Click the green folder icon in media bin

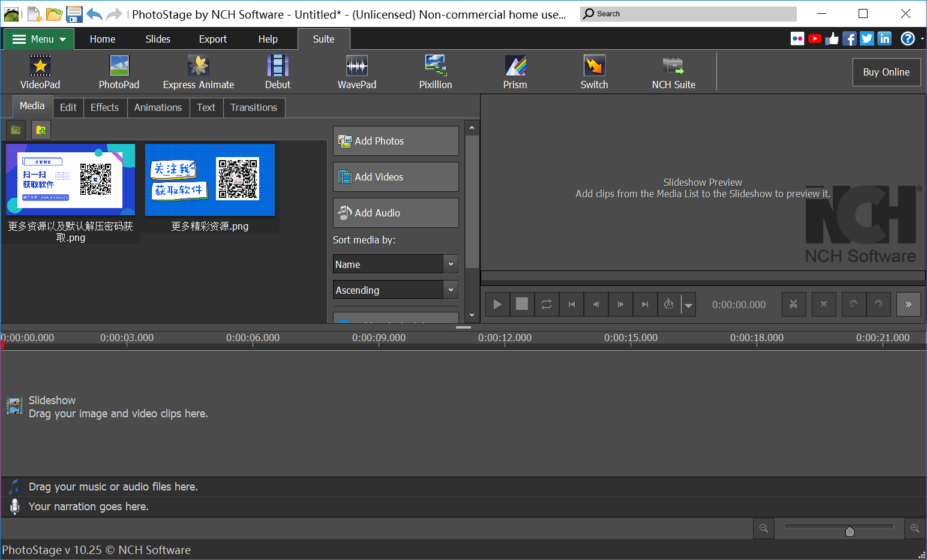click(16, 130)
